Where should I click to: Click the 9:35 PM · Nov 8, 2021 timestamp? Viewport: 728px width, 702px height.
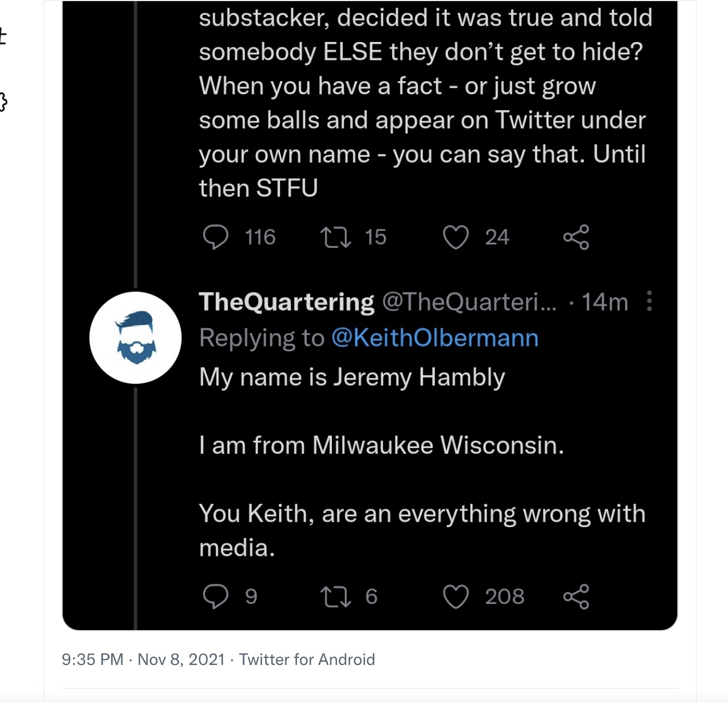[x=143, y=660]
